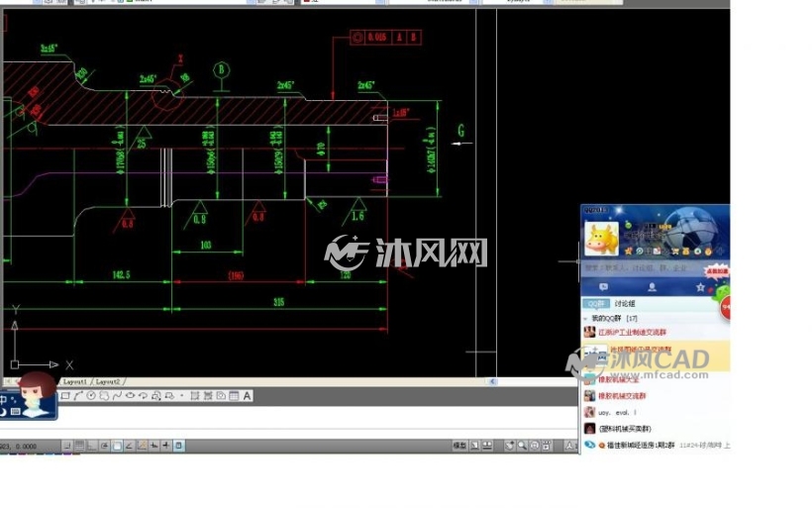Click the IME 中 language toggle

coord(3,400)
